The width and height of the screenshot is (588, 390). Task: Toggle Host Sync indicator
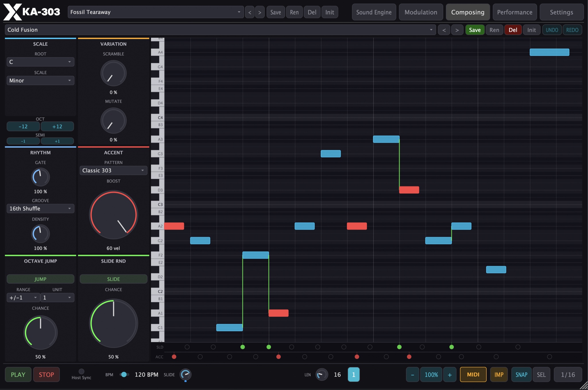pos(82,371)
